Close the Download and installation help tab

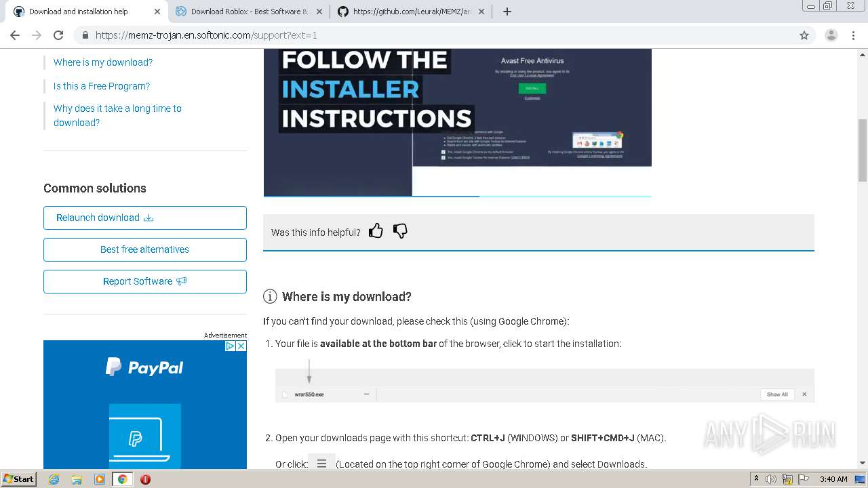[x=157, y=12]
